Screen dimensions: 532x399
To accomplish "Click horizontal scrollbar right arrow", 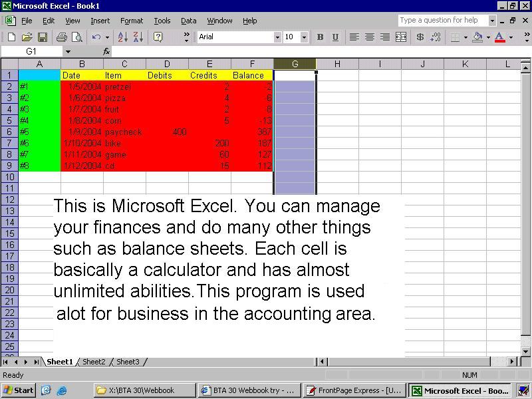I will click(512, 362).
